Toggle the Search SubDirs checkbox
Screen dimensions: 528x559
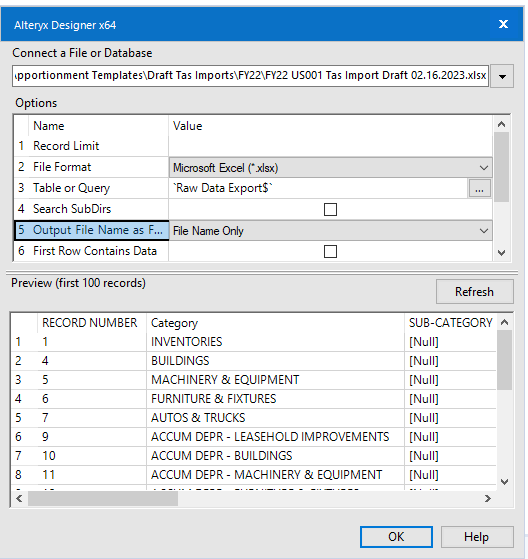click(x=330, y=210)
